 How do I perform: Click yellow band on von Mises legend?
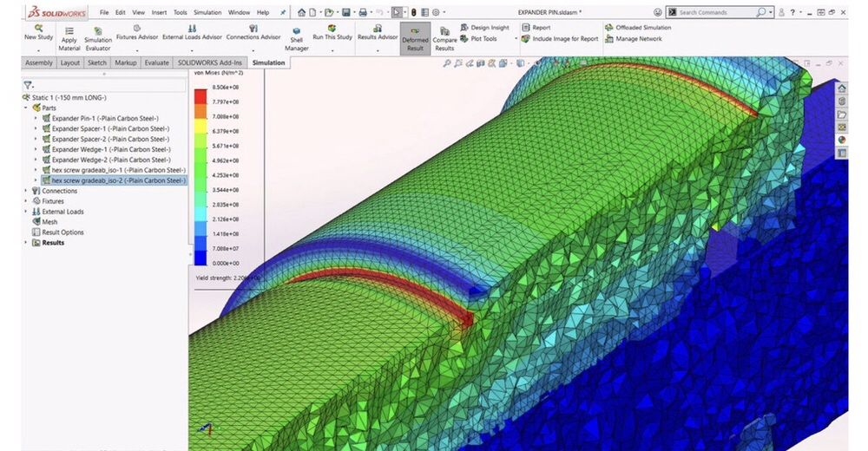[201, 125]
